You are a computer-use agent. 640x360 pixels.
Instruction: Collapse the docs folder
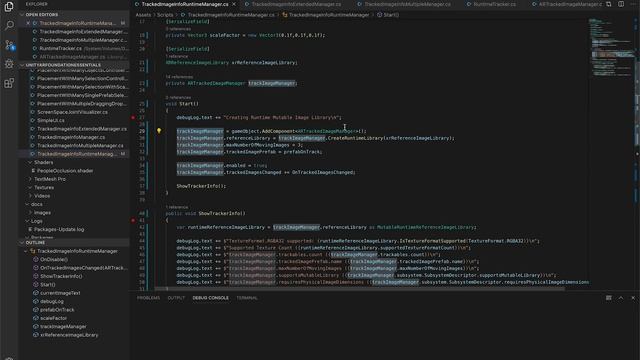click(27, 204)
